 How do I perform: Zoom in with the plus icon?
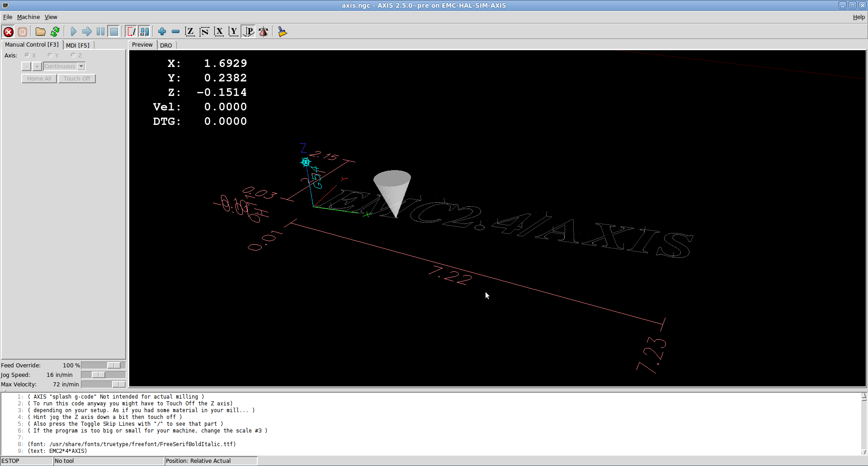coord(162,32)
